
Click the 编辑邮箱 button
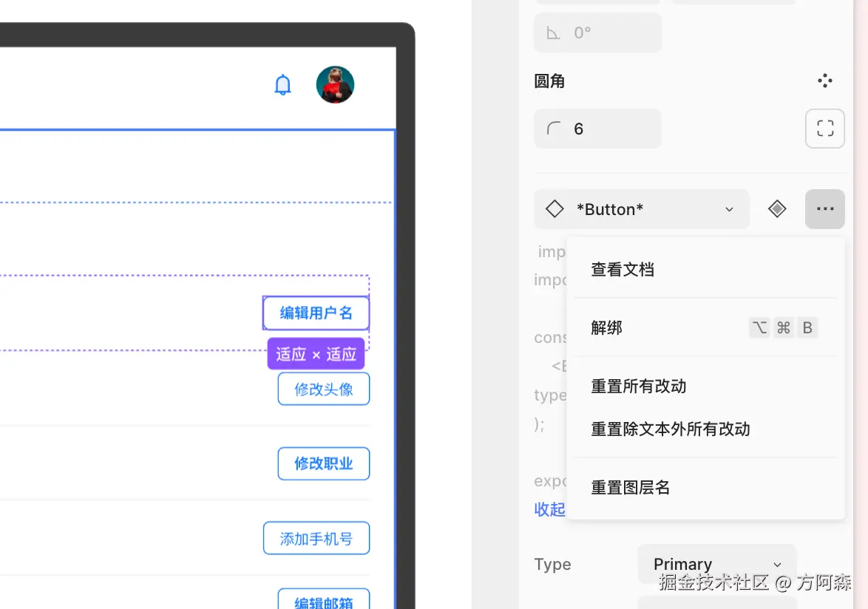324,599
